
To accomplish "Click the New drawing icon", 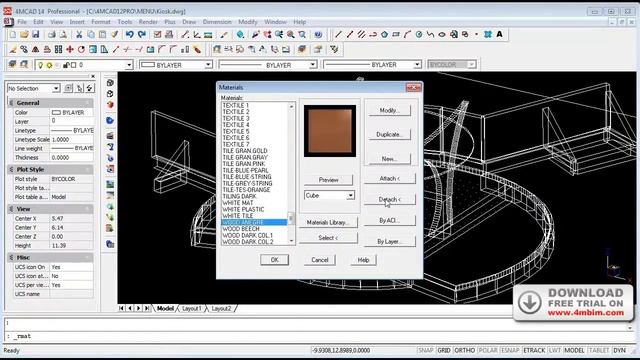I will pos(13,35).
